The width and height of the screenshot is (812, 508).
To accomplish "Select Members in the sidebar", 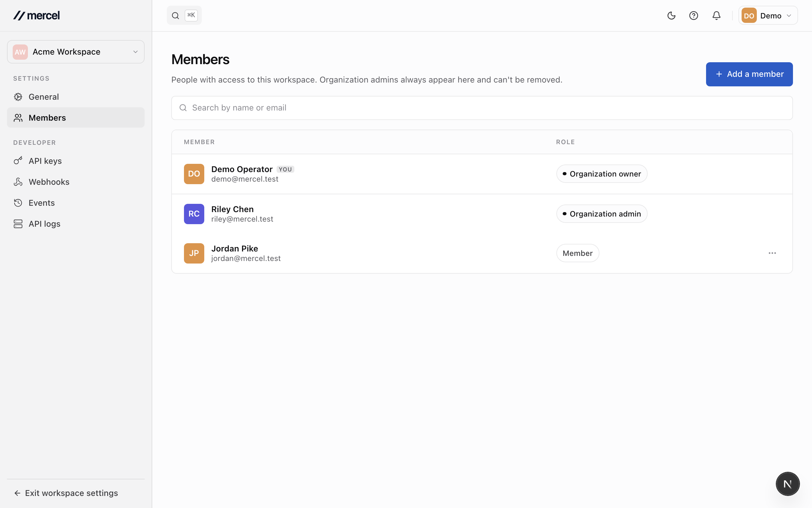I will tap(76, 117).
